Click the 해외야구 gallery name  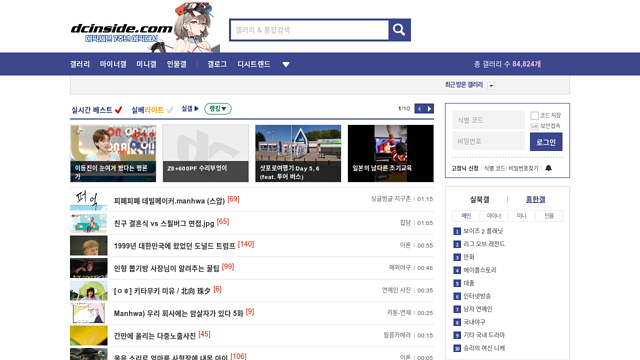pyautogui.click(x=400, y=268)
